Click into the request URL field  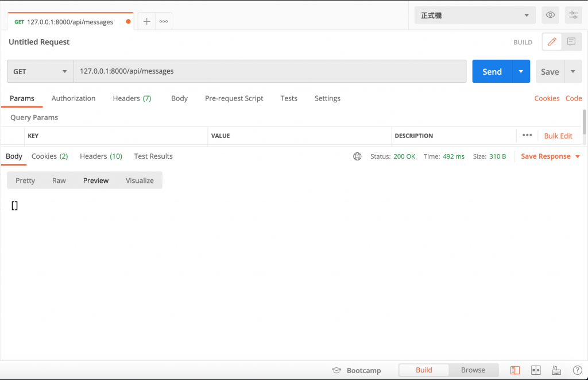tap(270, 71)
